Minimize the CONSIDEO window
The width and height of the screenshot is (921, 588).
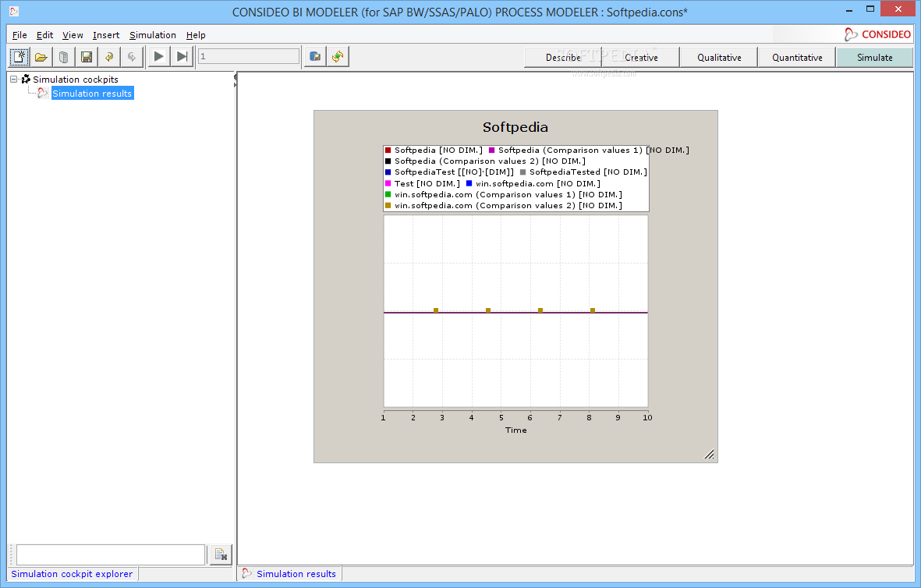[x=849, y=10]
